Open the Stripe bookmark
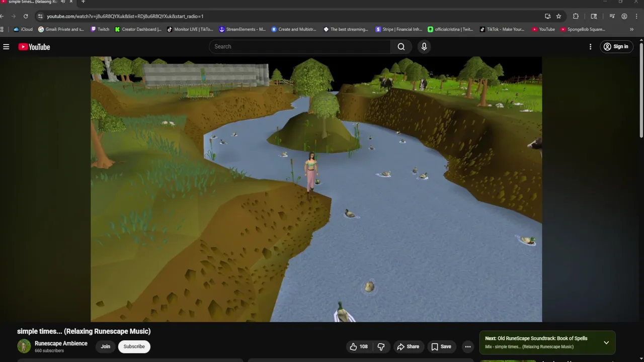The height and width of the screenshot is (362, 644). point(398,29)
